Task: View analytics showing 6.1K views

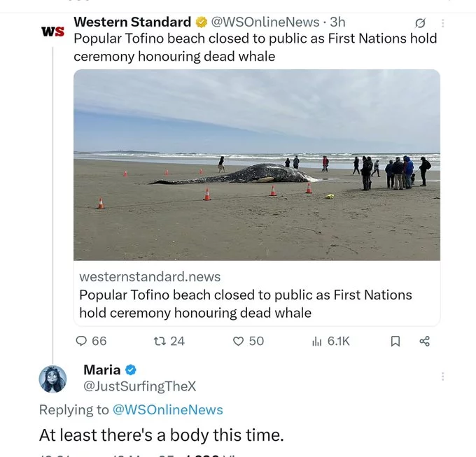Action: (x=331, y=342)
